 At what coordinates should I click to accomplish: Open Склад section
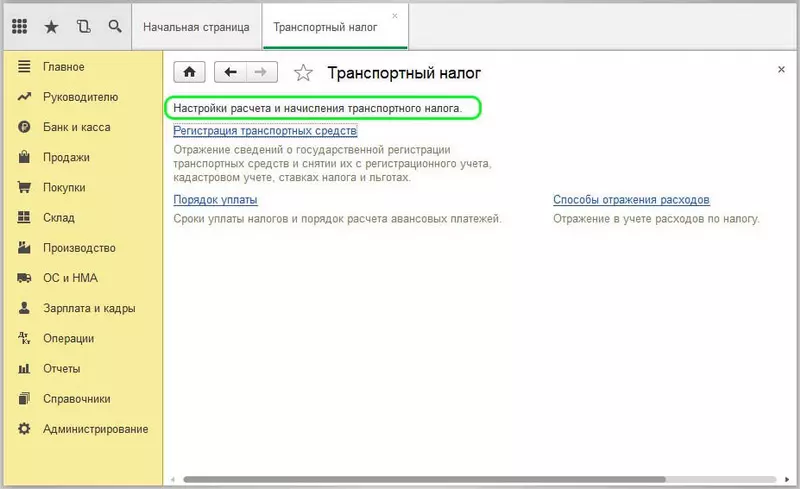59,217
